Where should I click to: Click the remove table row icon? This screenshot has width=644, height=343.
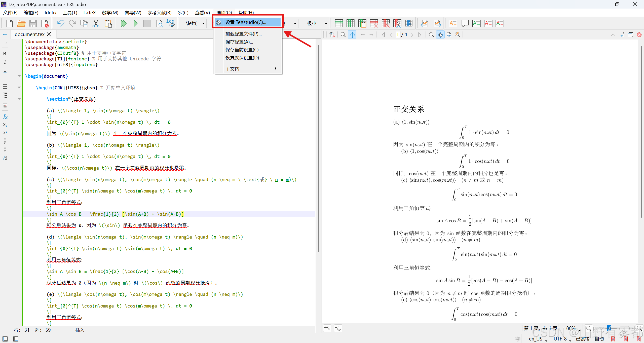click(x=374, y=23)
